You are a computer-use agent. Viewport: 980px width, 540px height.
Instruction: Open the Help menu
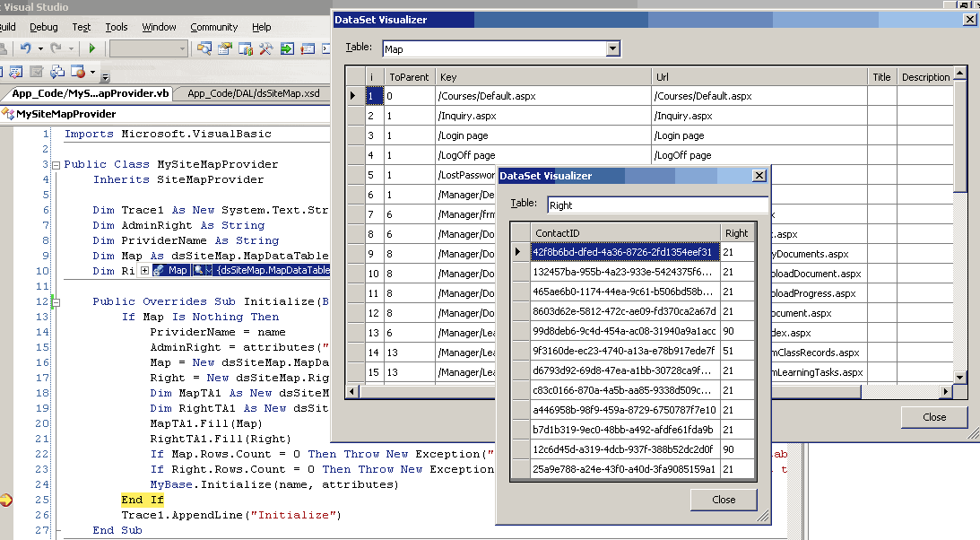[x=261, y=27]
